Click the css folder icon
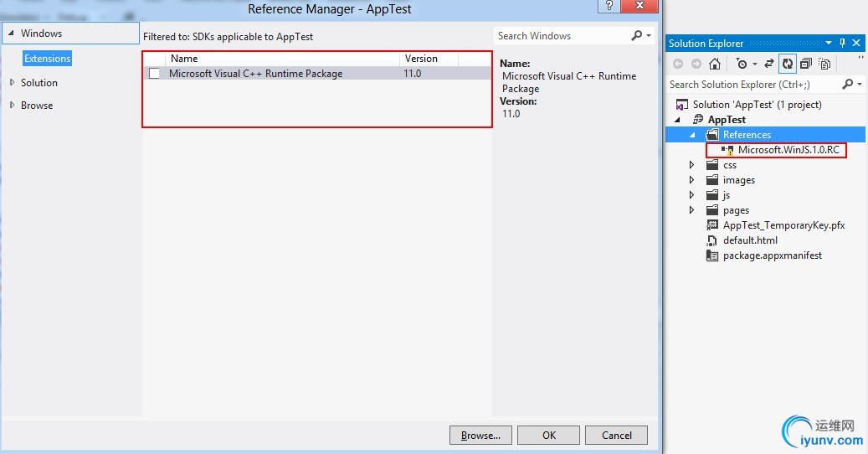This screenshot has width=868, height=454. (x=712, y=164)
